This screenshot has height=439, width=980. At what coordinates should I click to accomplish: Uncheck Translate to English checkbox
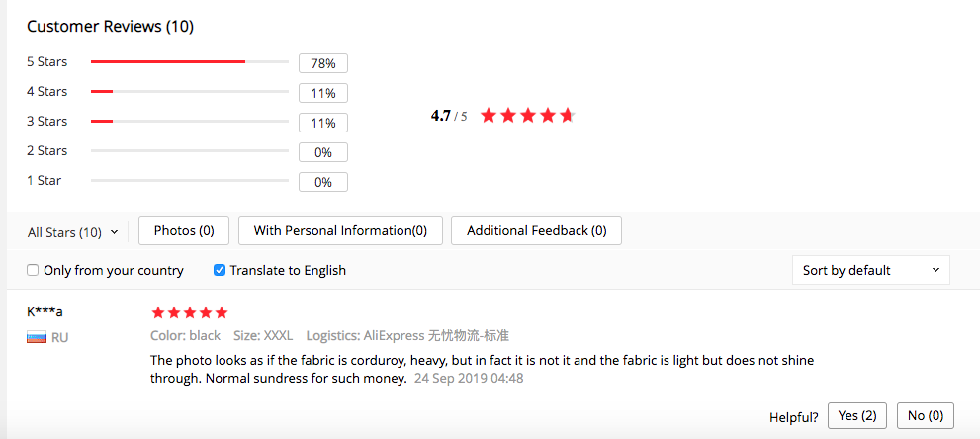pos(220,271)
